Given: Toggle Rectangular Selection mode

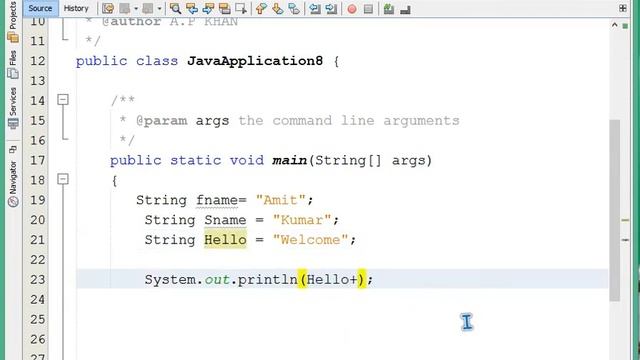Looking at the screenshot, I should tap(241, 9).
